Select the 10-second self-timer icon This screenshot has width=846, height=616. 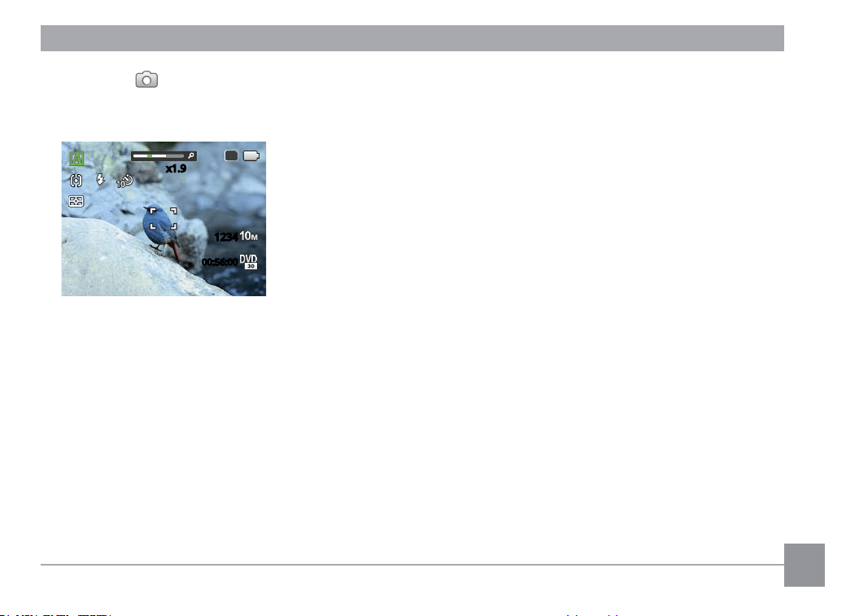pos(124,181)
